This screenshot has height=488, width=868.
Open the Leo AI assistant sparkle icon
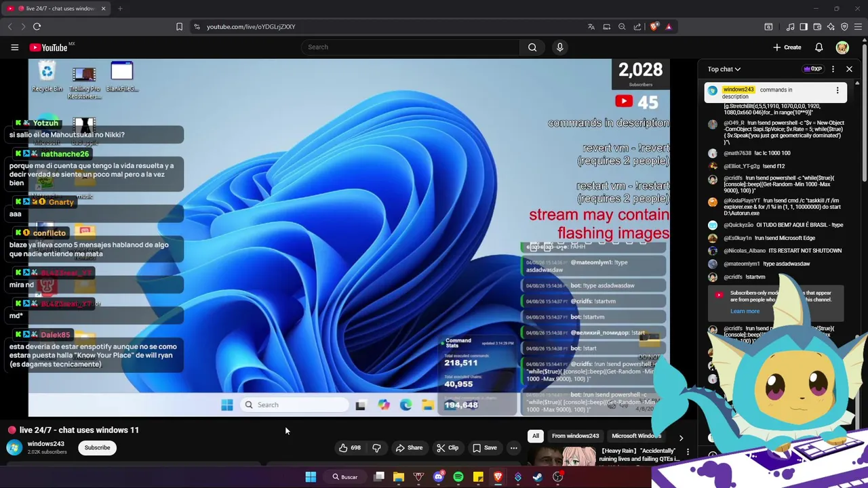(x=831, y=26)
